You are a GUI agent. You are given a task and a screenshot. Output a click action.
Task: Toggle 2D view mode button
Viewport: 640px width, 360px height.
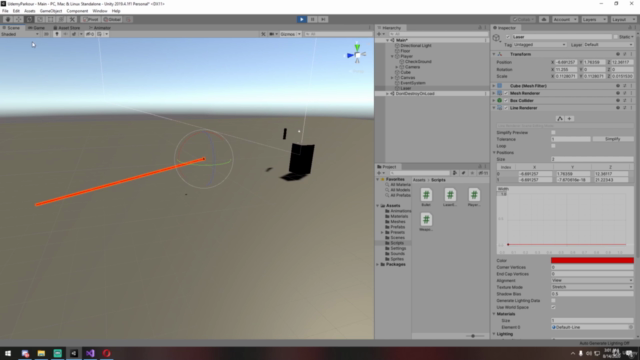46,34
